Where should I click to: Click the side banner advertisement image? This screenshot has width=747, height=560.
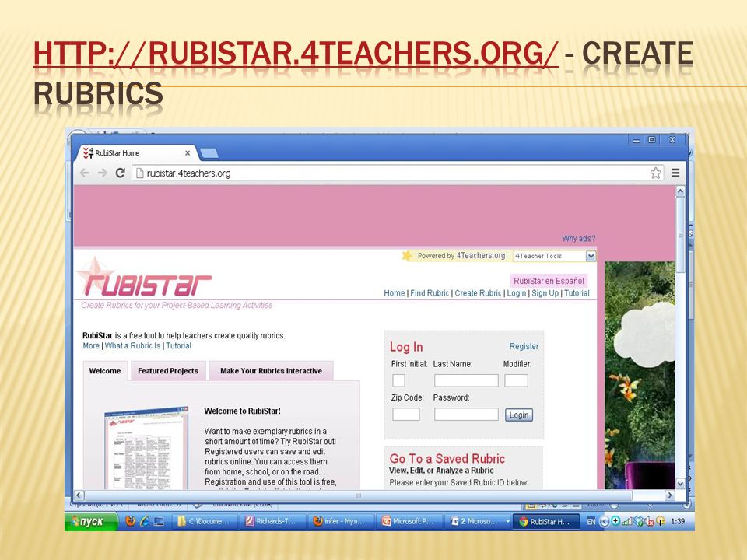tap(640, 375)
